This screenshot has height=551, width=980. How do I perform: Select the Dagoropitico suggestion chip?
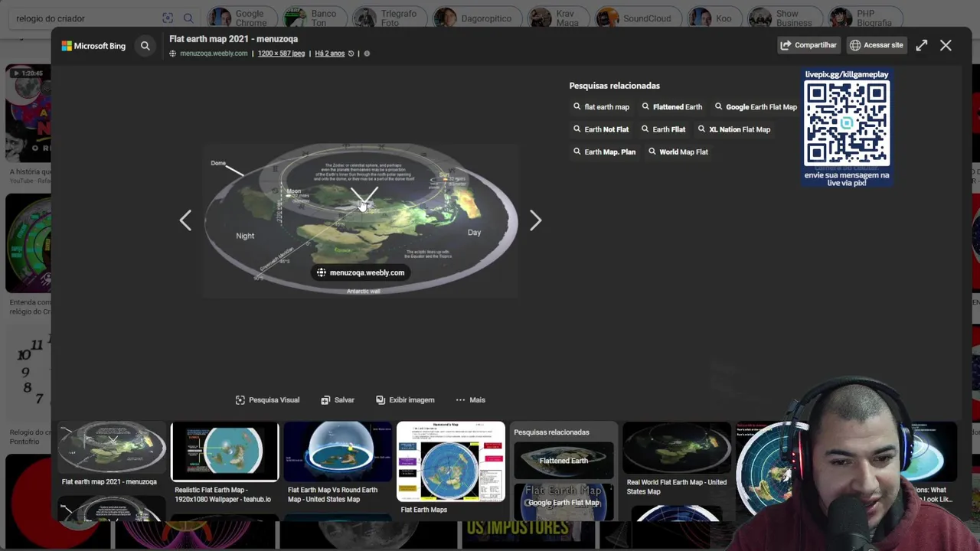(477, 18)
